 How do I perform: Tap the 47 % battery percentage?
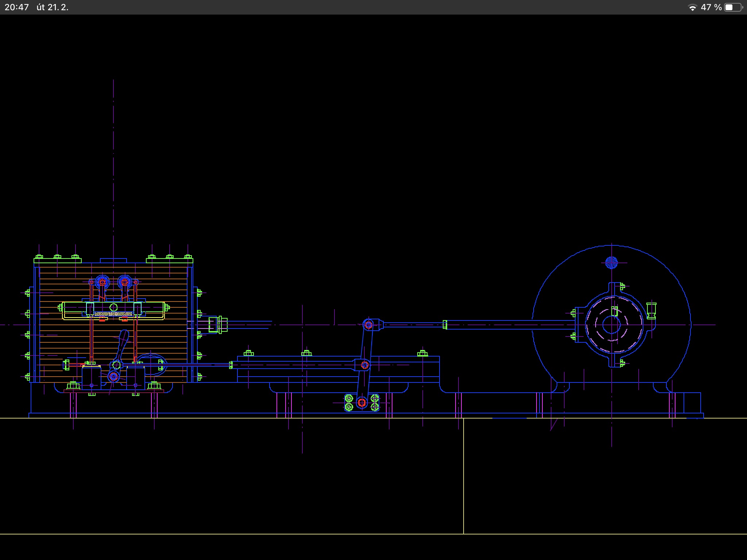tap(711, 7)
